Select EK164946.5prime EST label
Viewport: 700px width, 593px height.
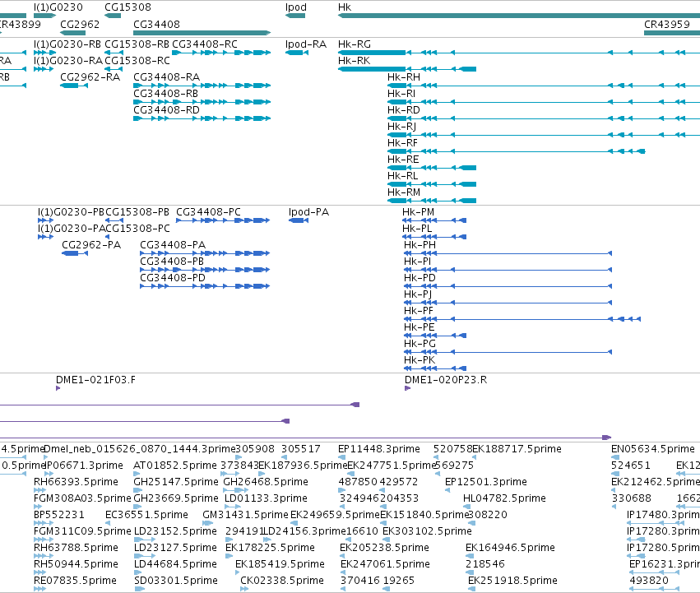pyautogui.click(x=510, y=548)
